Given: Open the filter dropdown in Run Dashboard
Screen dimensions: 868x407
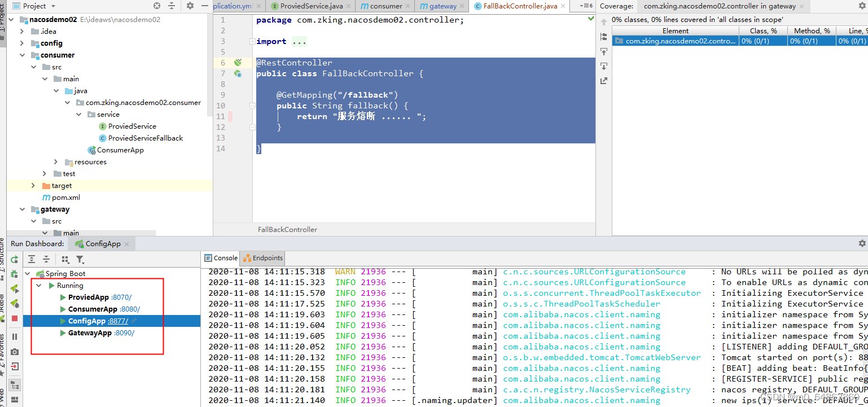Looking at the screenshot, I should coord(80,259).
